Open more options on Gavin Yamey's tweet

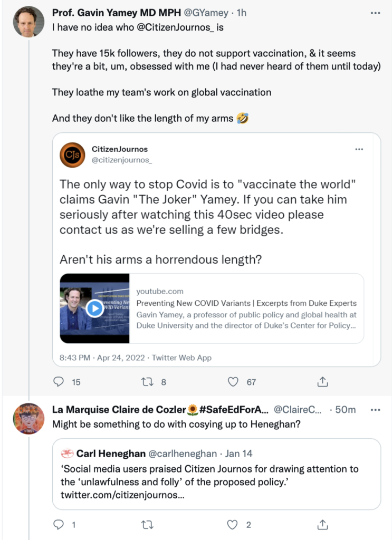[x=375, y=13]
